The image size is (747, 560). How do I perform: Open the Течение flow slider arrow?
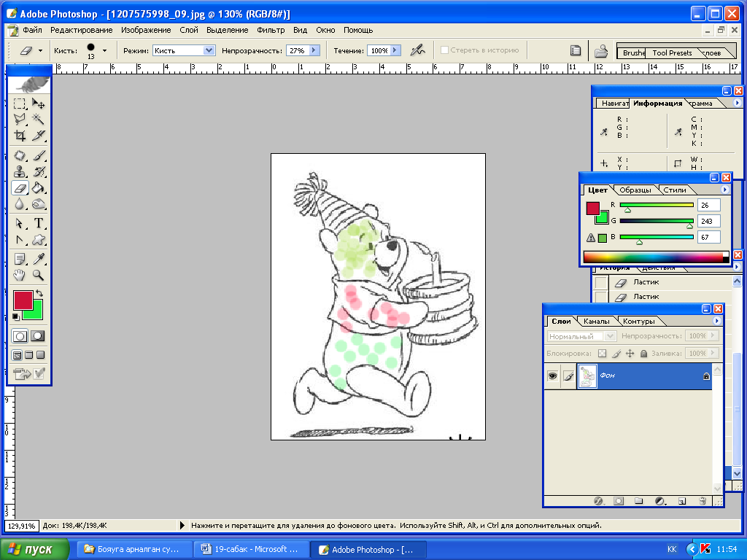tap(395, 50)
